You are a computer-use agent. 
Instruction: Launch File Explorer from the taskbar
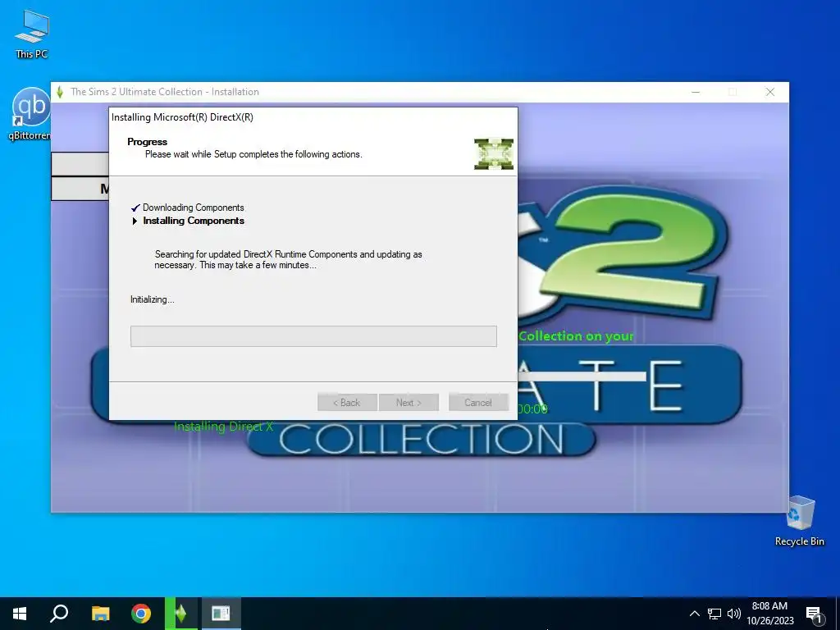pyautogui.click(x=100, y=614)
